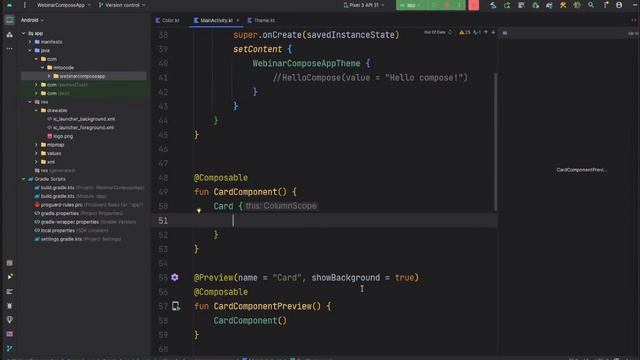This screenshot has width=640, height=360.
Task: Close the MainActivity.kt tab
Action: [238, 20]
